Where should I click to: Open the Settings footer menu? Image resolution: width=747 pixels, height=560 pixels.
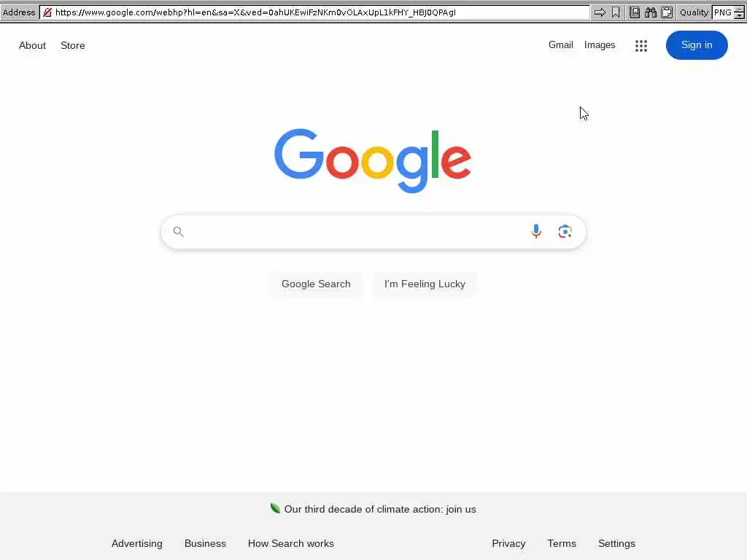(616, 543)
